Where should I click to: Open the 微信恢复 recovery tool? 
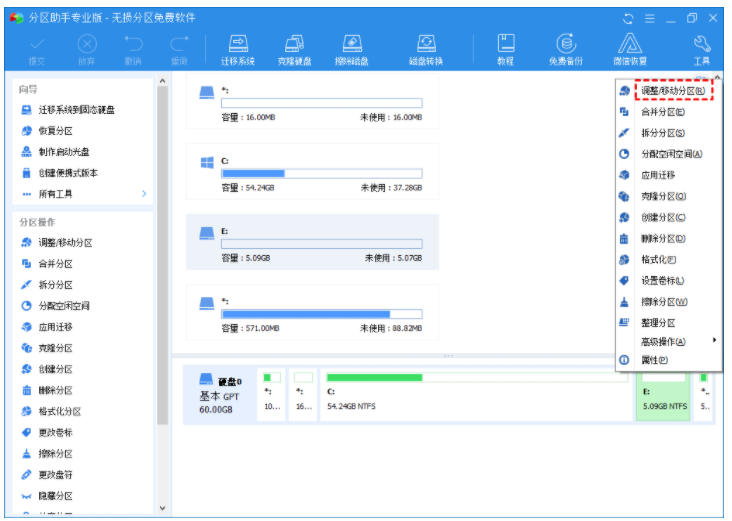point(629,49)
